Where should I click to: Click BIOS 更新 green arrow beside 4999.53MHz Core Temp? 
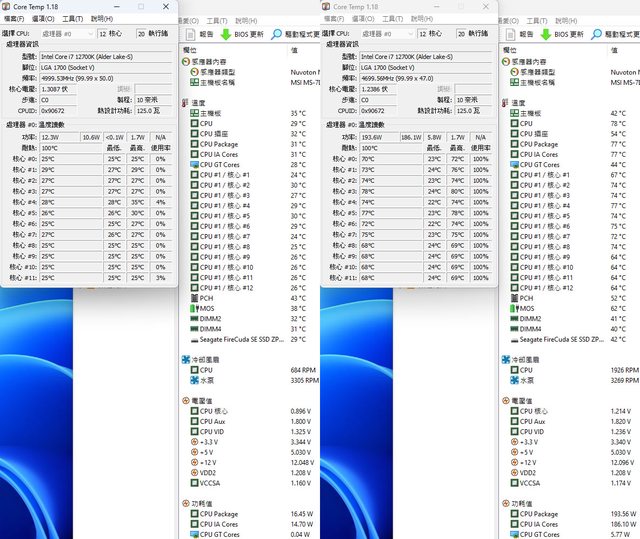pos(228,34)
